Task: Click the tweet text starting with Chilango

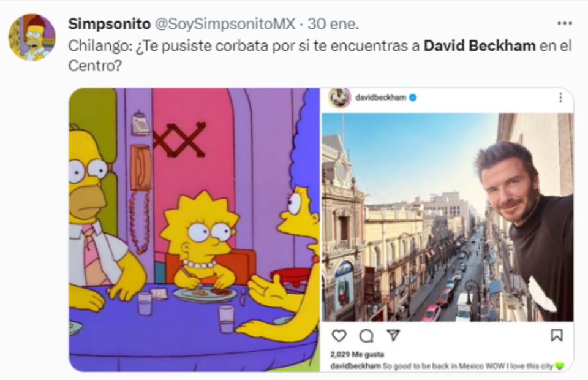Action: (320, 56)
